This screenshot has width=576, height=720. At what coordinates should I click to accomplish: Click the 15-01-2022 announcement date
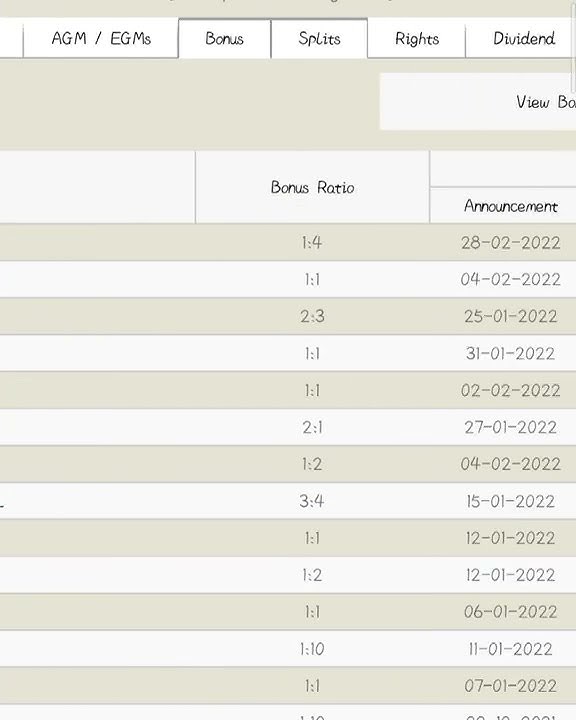510,501
